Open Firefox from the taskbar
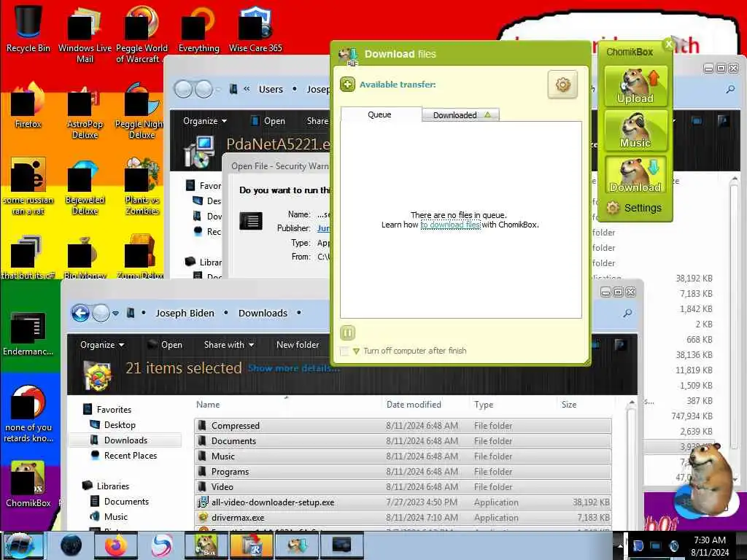 tap(116, 545)
